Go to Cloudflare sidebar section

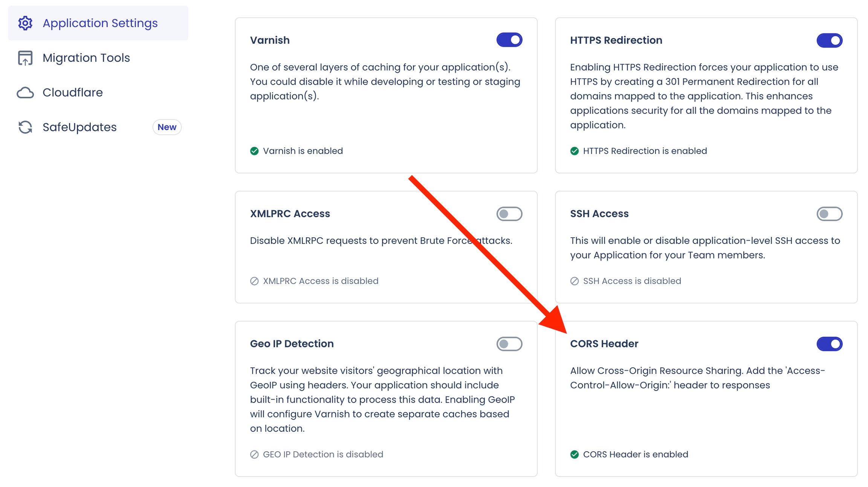73,93
